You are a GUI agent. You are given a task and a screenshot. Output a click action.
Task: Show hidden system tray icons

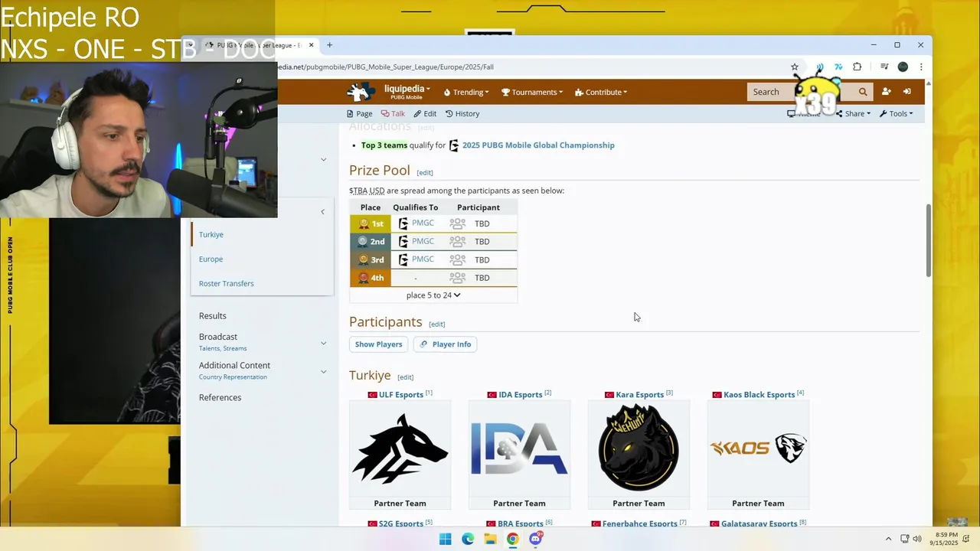click(888, 539)
